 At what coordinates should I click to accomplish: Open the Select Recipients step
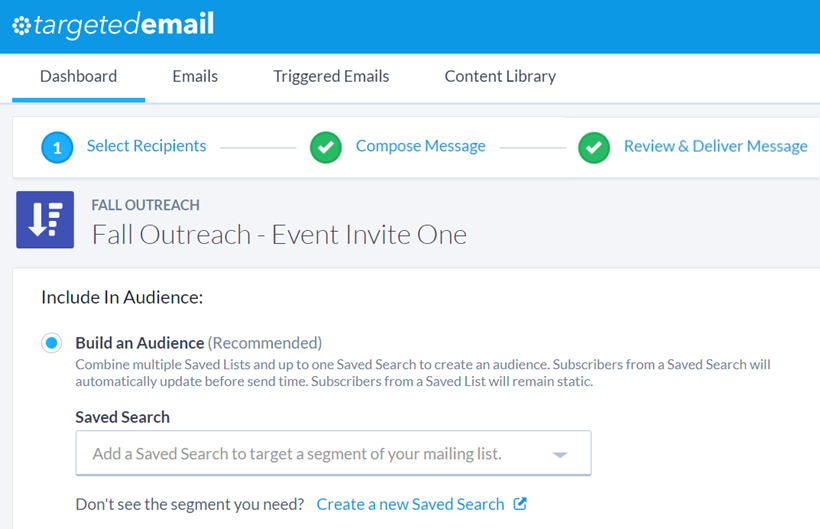[146, 146]
